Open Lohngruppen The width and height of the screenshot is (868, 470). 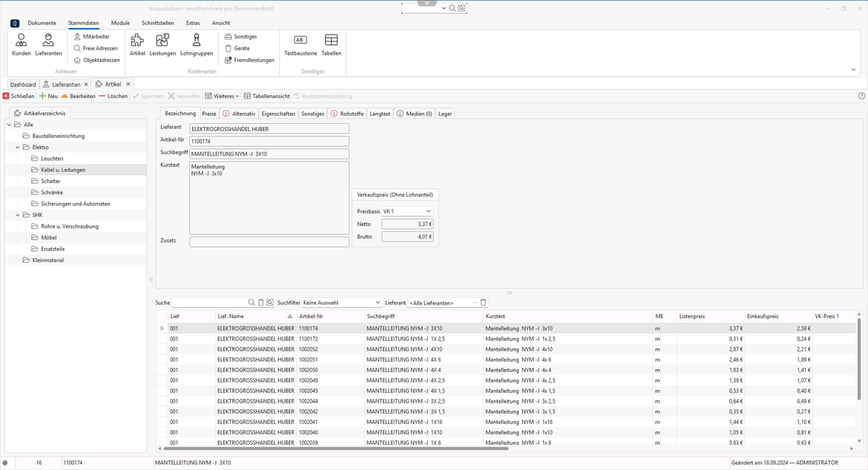pos(197,44)
